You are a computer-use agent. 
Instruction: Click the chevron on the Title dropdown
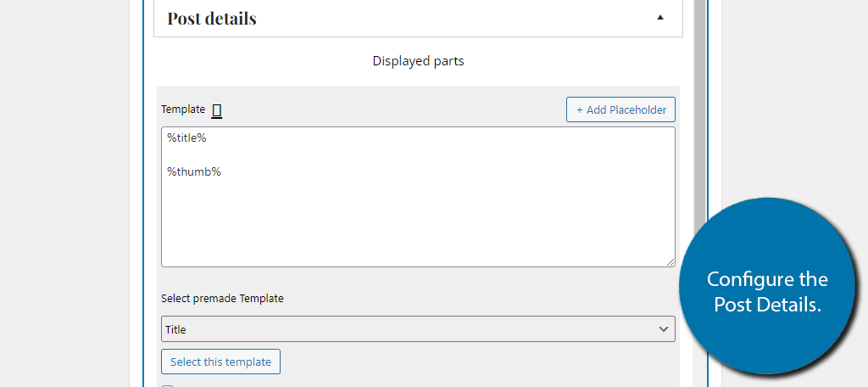click(x=664, y=329)
